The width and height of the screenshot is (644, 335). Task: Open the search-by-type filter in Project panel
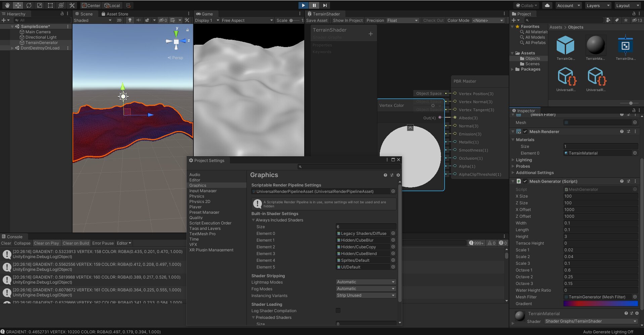click(x=608, y=20)
